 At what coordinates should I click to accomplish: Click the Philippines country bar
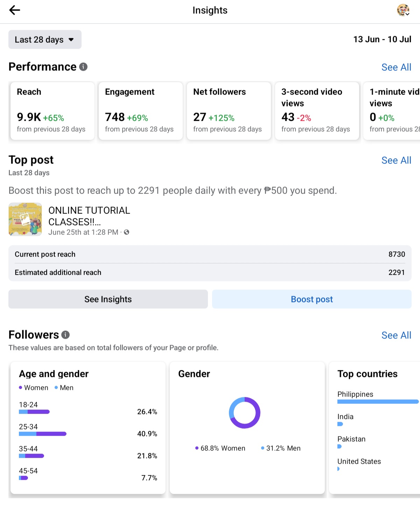[378, 402]
